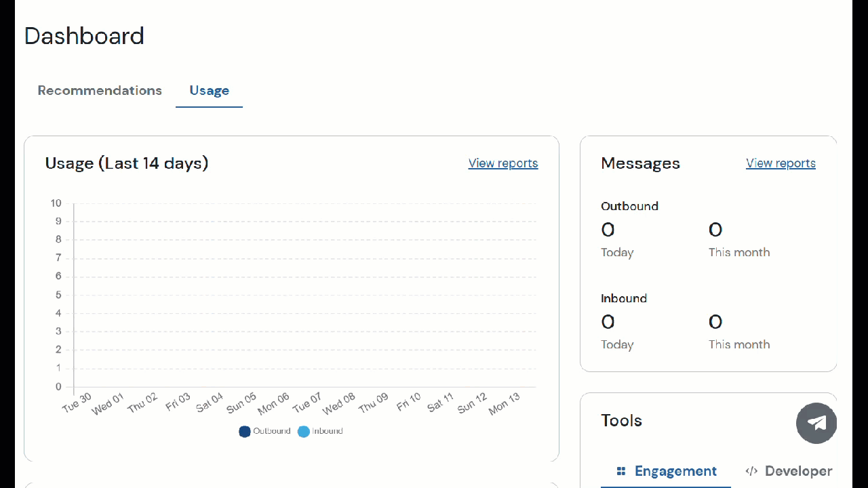Click the 'Sat 04' chart date label

coord(210,402)
